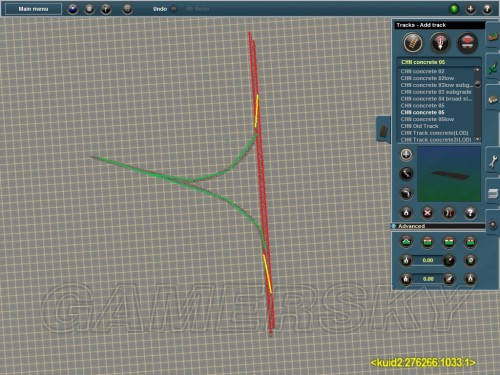This screenshot has width=500, height=375.
Task: Click track list scrollbar up arrow
Action: [477, 70]
